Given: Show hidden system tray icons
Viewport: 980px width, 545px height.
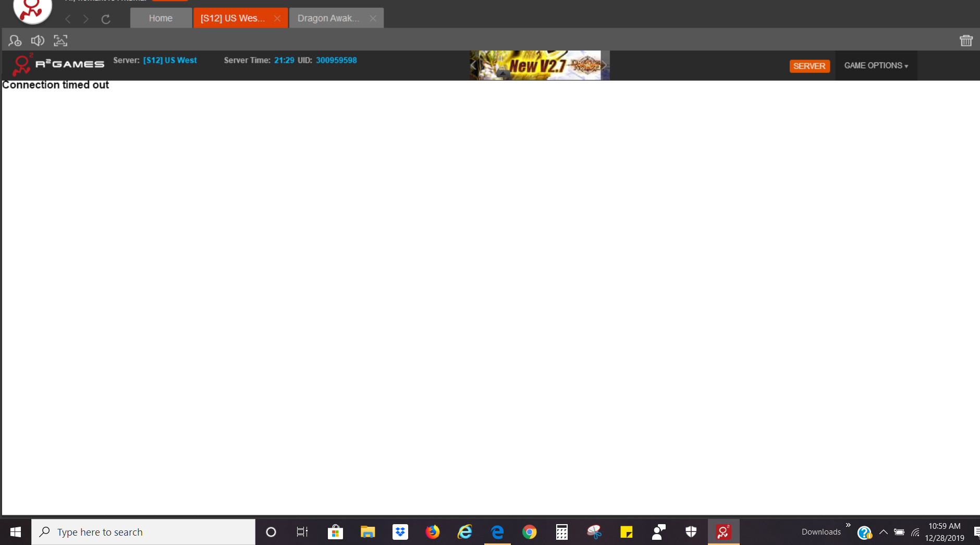Looking at the screenshot, I should [883, 532].
